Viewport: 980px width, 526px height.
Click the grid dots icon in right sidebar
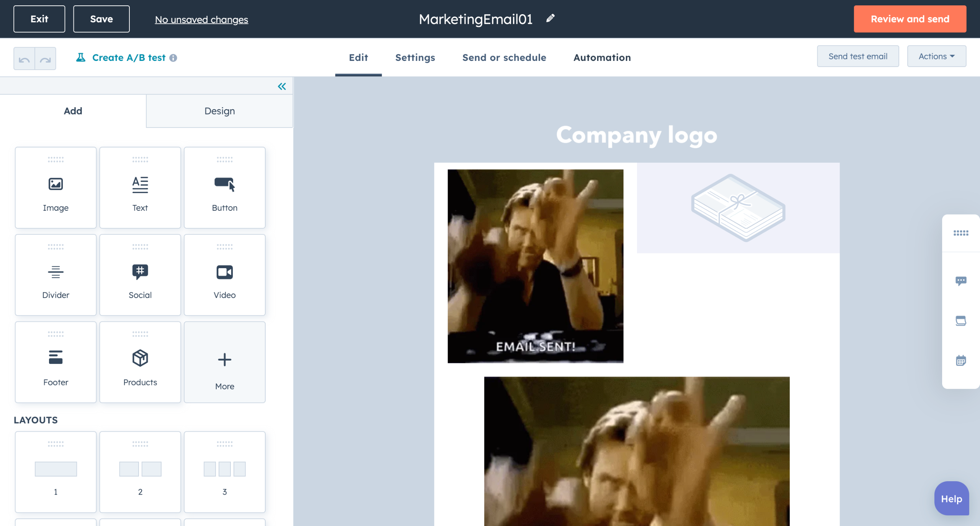coord(961,233)
